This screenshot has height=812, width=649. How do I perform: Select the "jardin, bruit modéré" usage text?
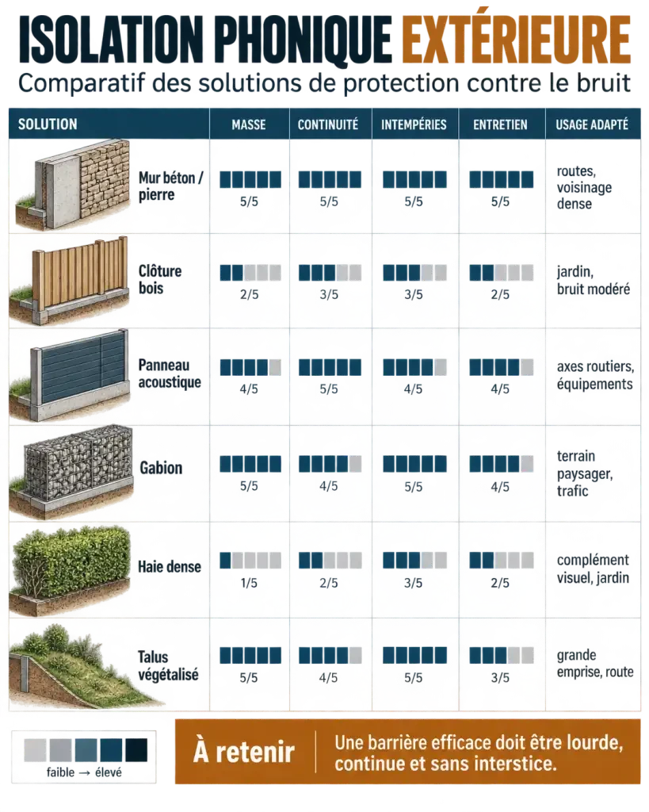(x=593, y=280)
